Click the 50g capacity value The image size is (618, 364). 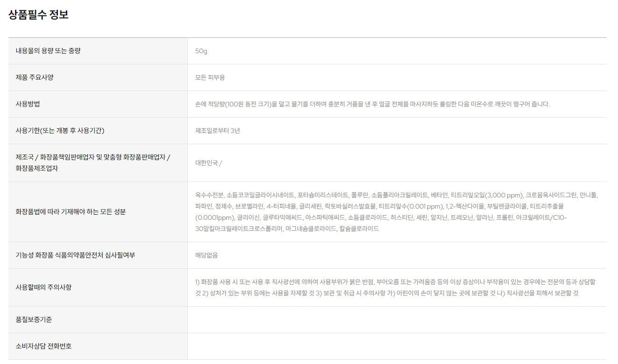[x=201, y=51]
